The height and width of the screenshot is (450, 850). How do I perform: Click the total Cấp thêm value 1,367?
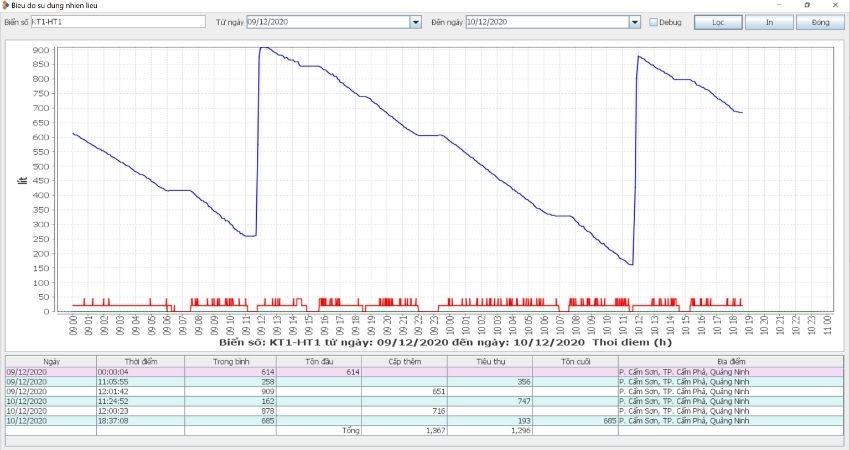coord(435,430)
